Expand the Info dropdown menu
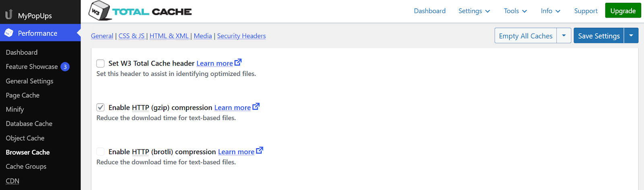This screenshot has width=644, height=190. pyautogui.click(x=551, y=11)
